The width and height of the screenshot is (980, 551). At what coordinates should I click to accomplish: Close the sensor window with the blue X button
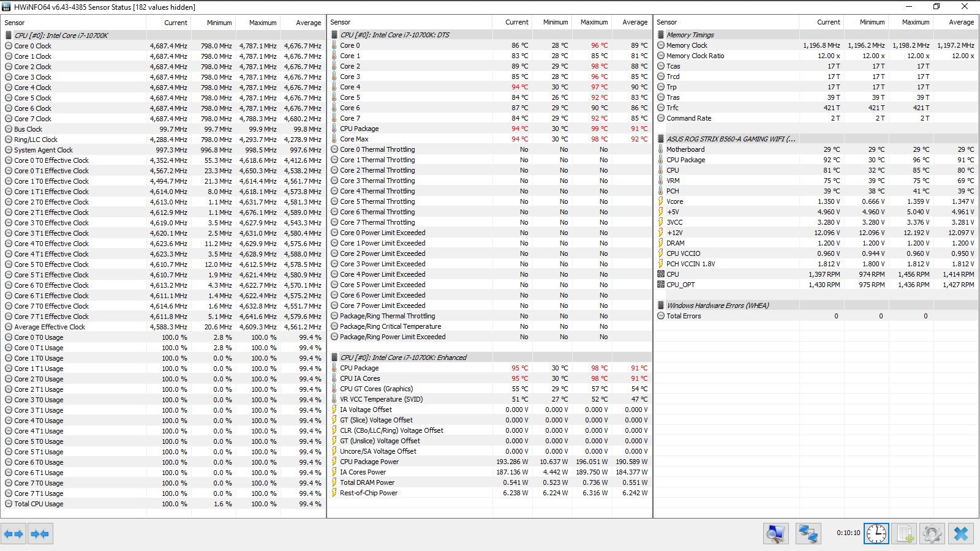961,534
